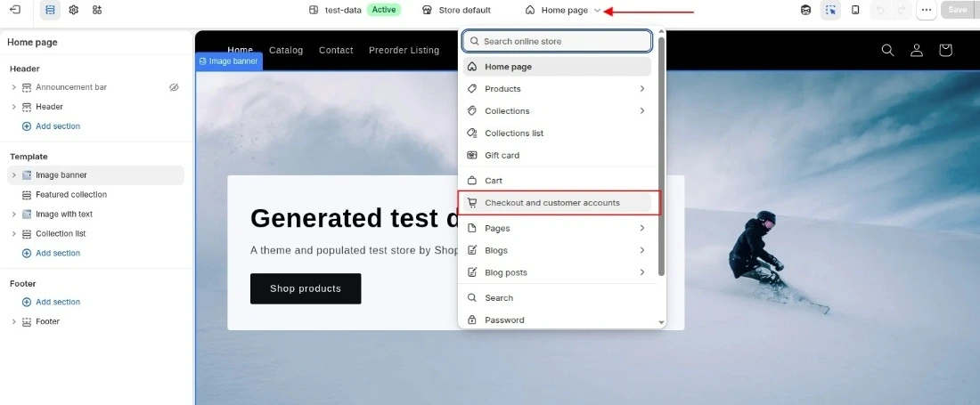Click Add section under Footer heading
This screenshot has width=980, height=405.
click(52, 302)
